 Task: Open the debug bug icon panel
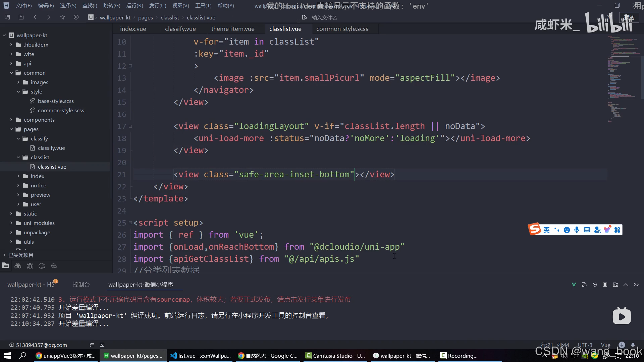(30, 266)
